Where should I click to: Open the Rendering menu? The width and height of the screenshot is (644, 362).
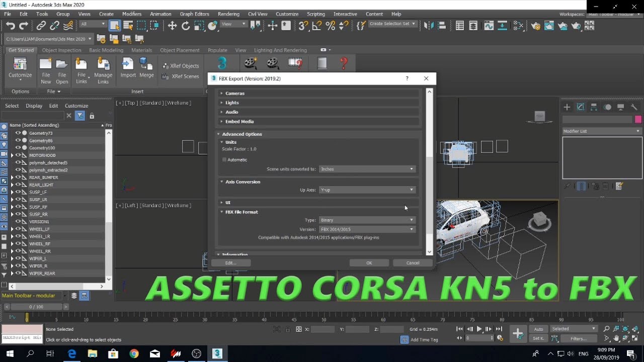(228, 14)
